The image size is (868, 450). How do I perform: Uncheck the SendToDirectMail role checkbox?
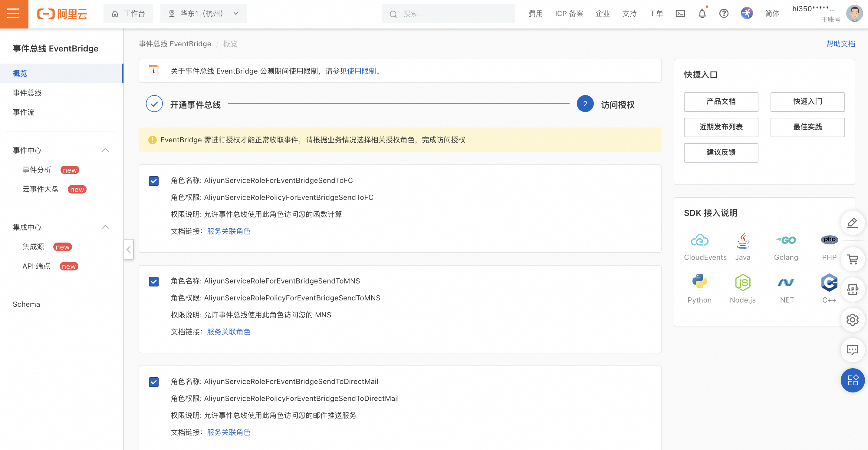(x=154, y=382)
